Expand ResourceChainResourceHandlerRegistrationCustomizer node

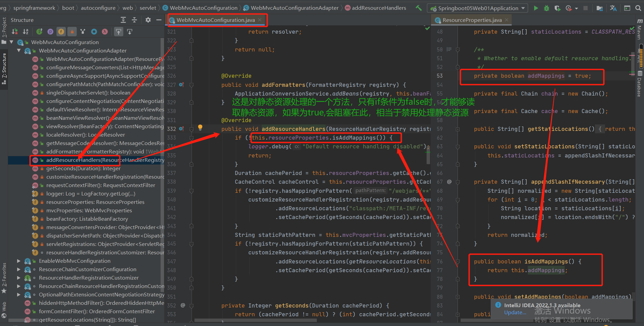(19, 286)
